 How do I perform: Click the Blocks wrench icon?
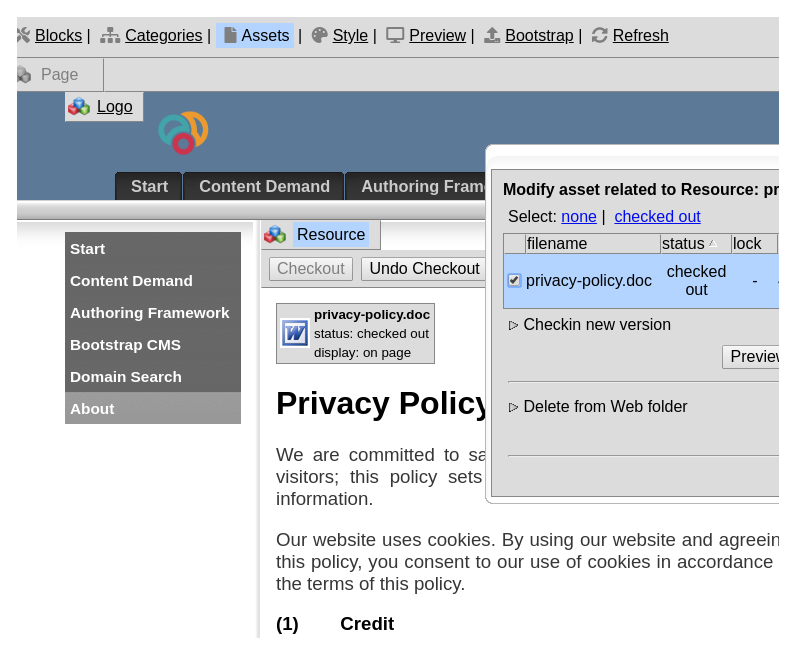click(x=23, y=35)
